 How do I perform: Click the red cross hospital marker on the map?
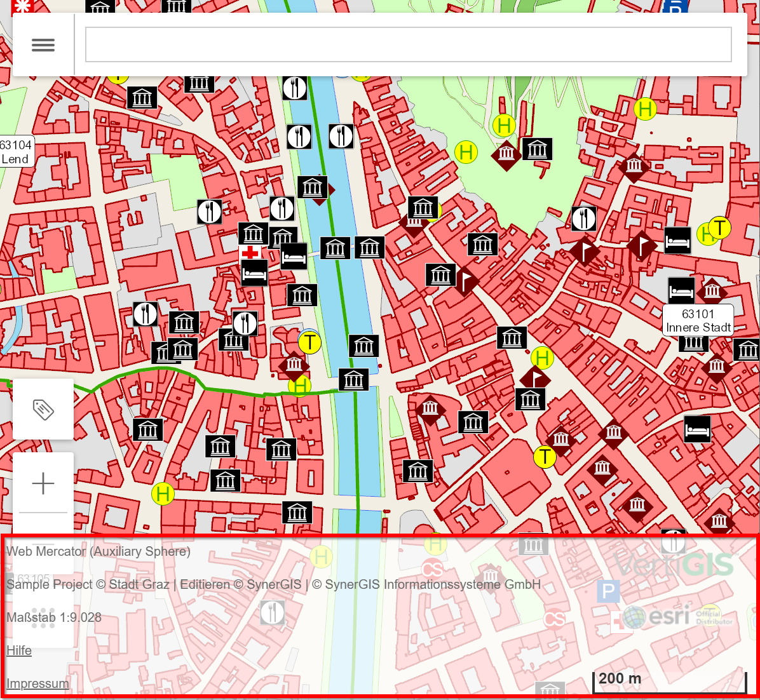[250, 252]
